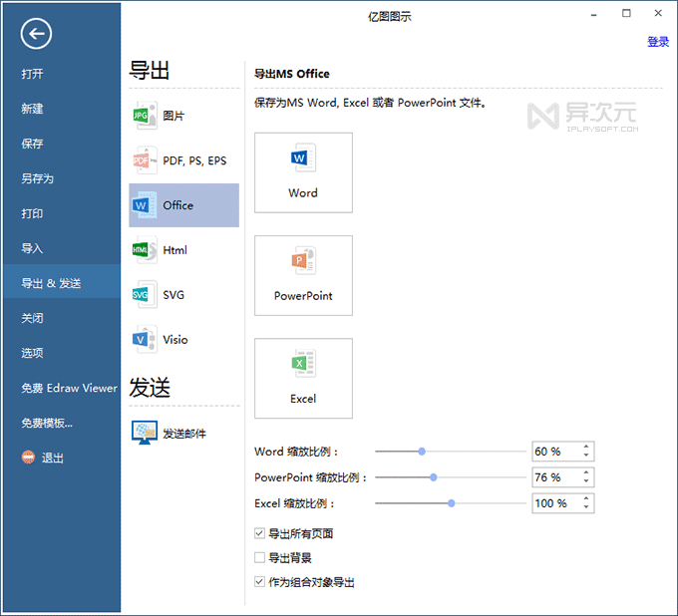Select the Html export label
The image size is (678, 616).
click(x=175, y=250)
